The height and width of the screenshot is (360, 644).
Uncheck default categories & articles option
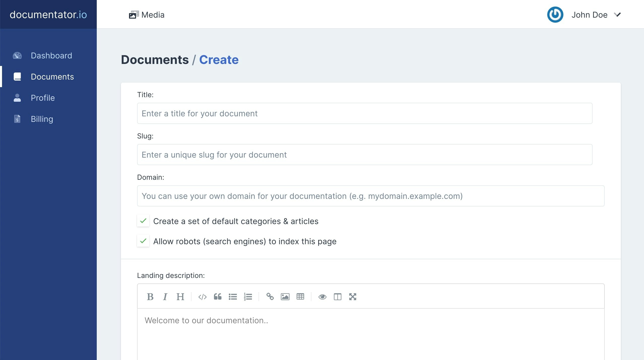pos(143,221)
